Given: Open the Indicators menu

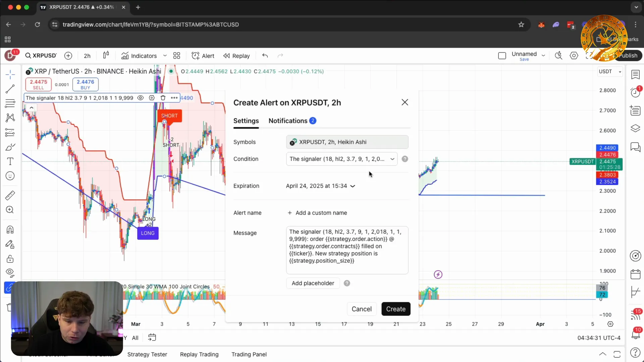Looking at the screenshot, I should coord(139,56).
